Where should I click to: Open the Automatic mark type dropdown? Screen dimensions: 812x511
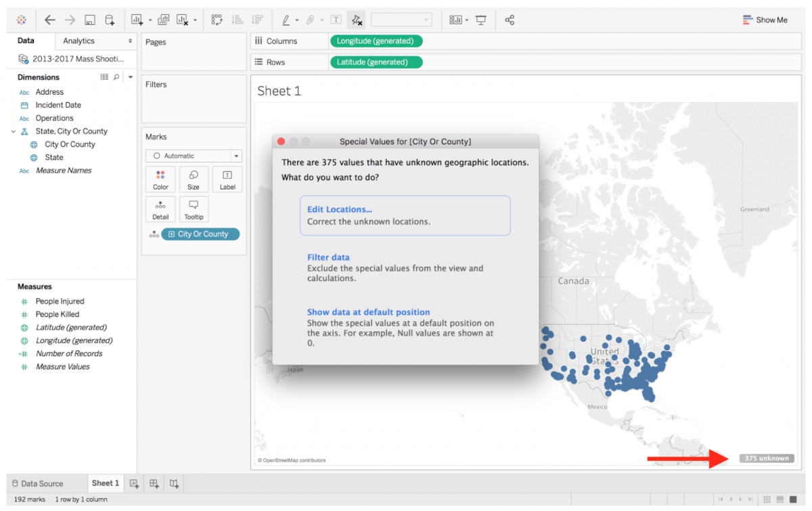pyautogui.click(x=235, y=156)
